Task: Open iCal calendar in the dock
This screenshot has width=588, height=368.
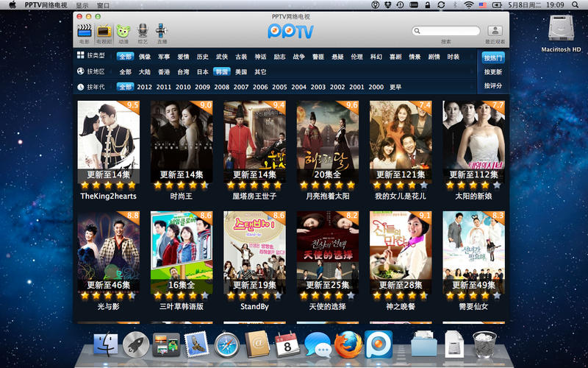Action: tap(287, 344)
